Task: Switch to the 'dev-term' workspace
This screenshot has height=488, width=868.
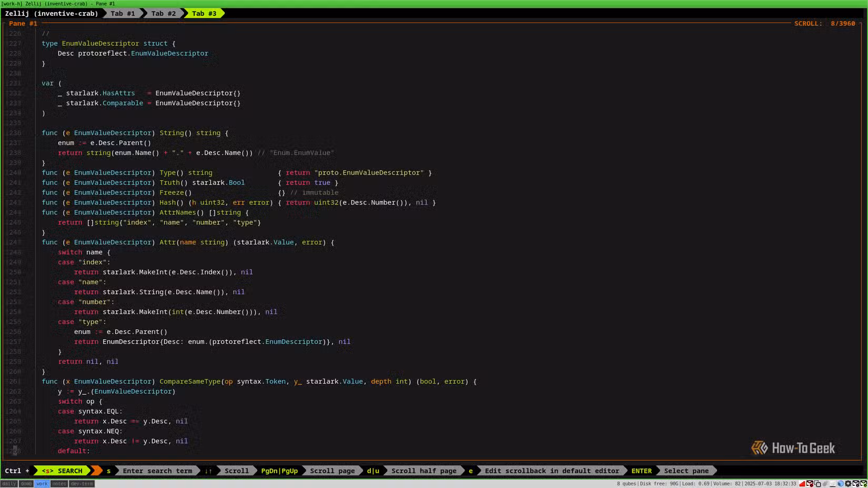Action: point(82,484)
